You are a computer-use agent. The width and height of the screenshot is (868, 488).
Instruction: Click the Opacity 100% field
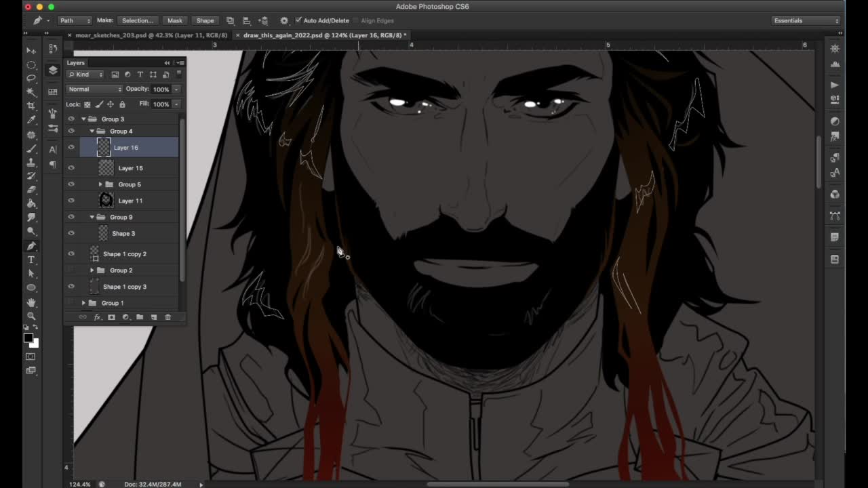[161, 89]
